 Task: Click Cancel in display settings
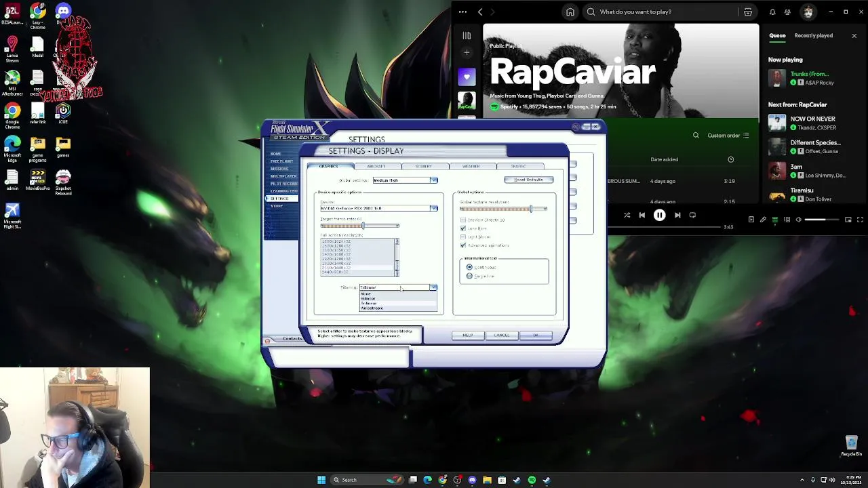[x=502, y=335]
